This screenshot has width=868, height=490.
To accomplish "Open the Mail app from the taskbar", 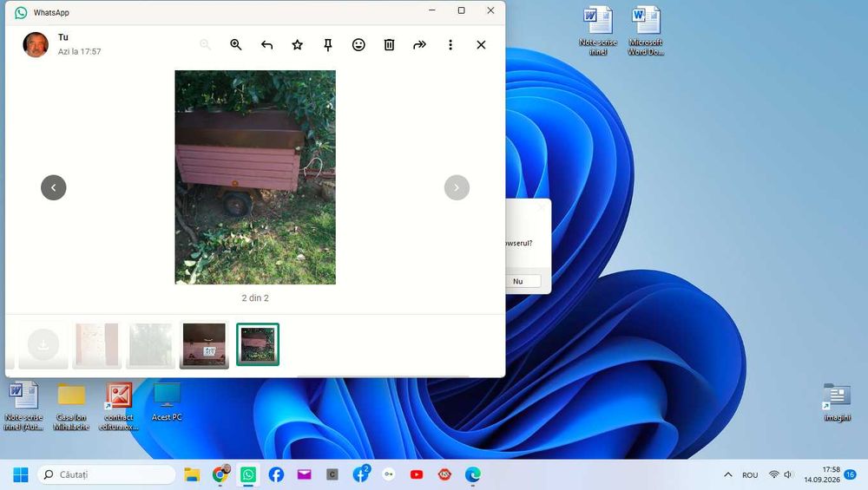I will point(305,474).
